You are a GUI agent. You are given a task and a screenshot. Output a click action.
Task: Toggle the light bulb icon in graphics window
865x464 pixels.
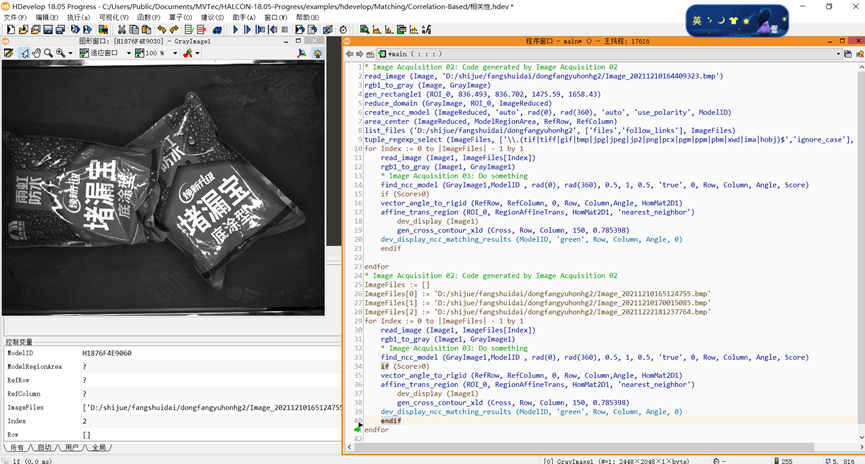(318, 53)
